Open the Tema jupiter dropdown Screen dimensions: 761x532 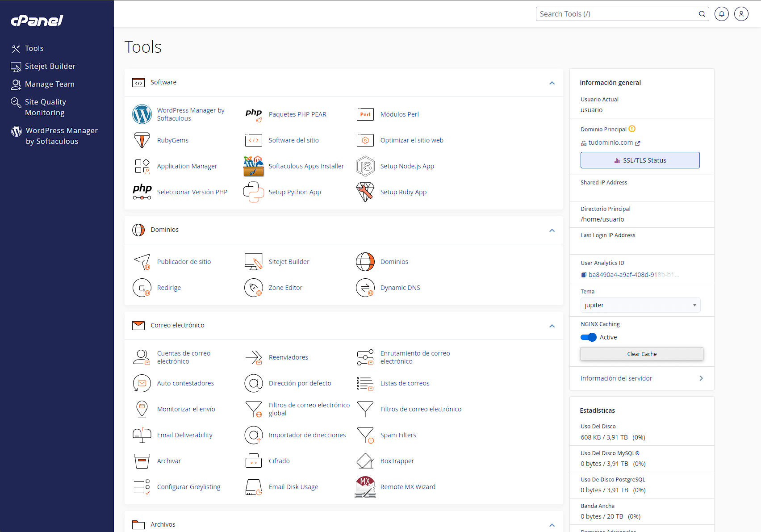(x=640, y=305)
